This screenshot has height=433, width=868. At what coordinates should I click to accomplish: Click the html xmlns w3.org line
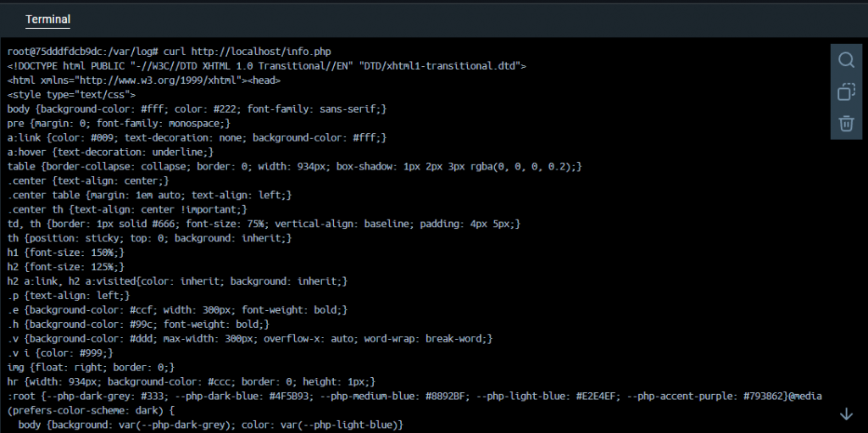[144, 80]
